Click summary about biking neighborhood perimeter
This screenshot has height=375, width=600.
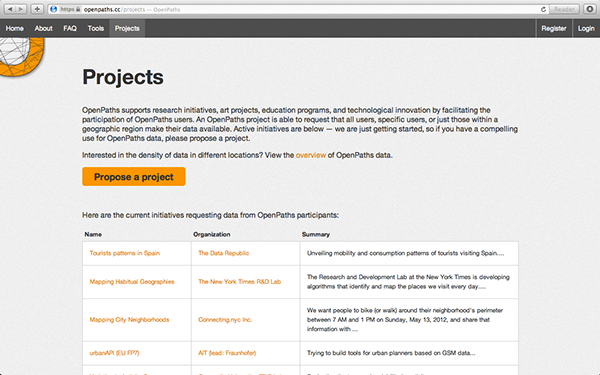(x=405, y=320)
